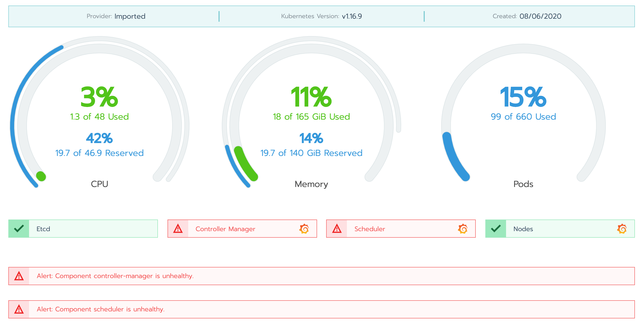Click warning icon in controller-manager alert

coord(19,276)
